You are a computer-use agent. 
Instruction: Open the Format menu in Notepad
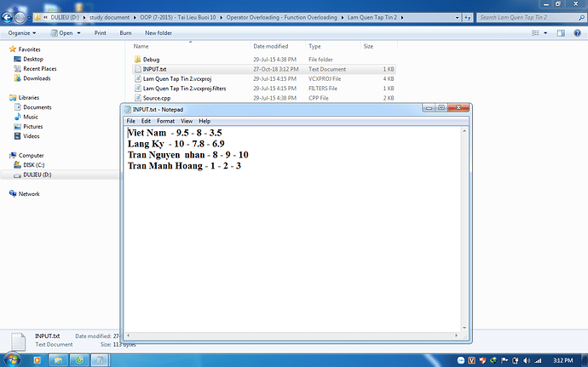coord(165,121)
